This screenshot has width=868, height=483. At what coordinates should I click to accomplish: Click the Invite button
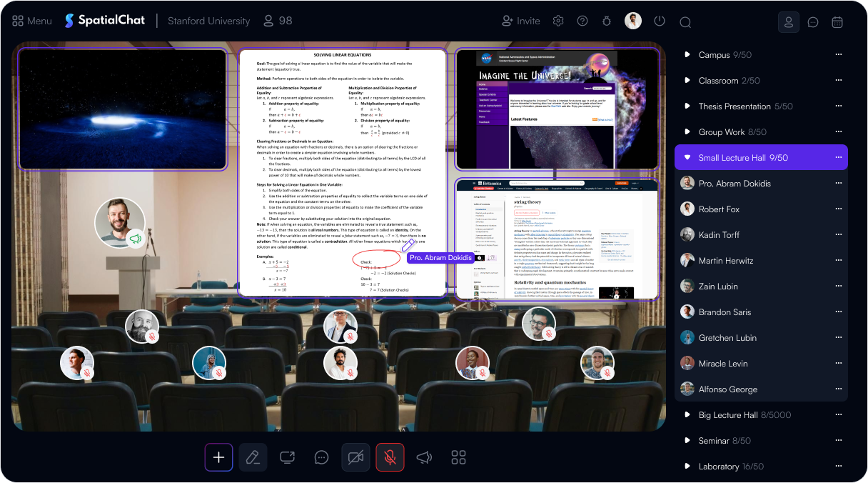click(x=520, y=21)
